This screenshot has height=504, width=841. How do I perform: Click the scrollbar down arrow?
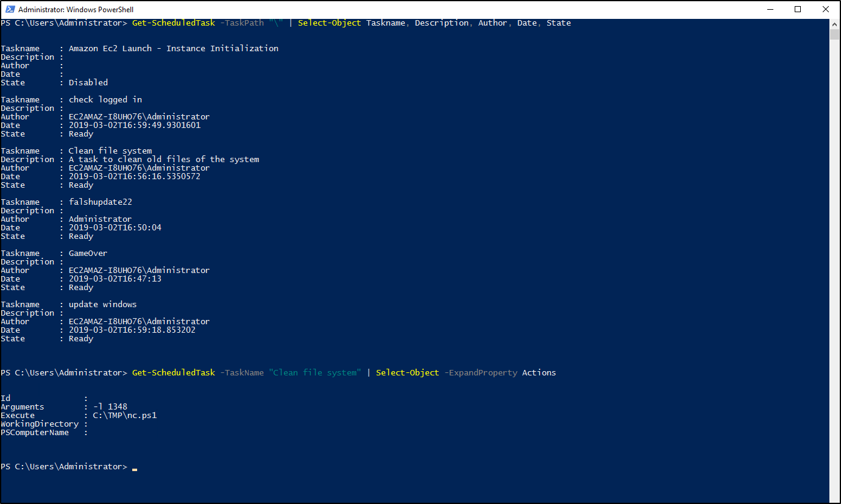pyautogui.click(x=835, y=497)
